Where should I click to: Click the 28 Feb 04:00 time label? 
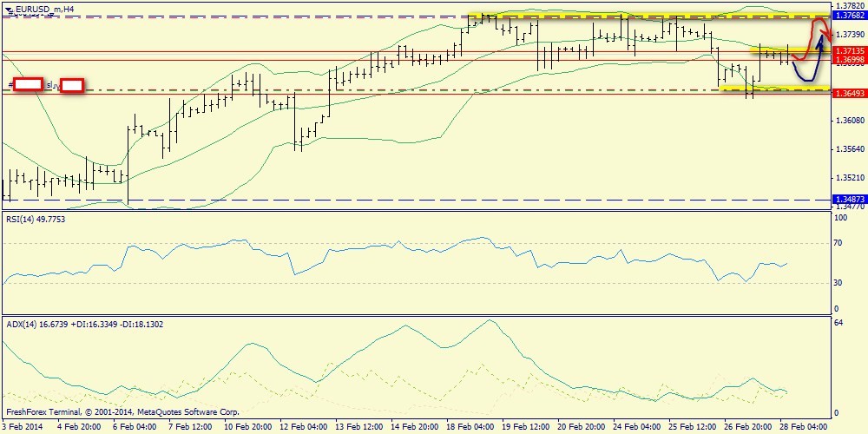pyautogui.click(x=802, y=426)
